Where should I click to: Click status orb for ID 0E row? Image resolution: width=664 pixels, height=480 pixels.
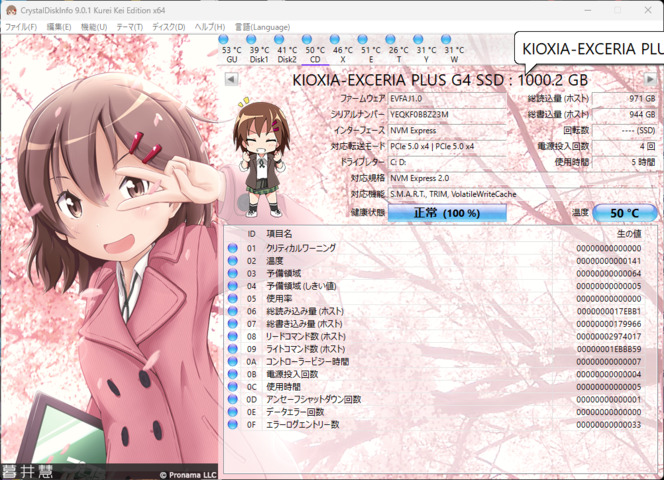232,412
